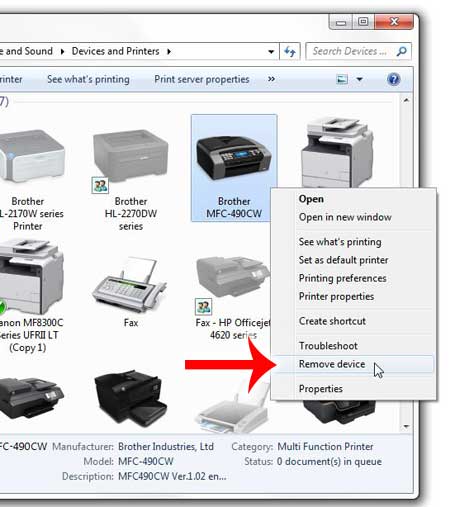The height and width of the screenshot is (507, 450).
Task: Click the scrollbar down arrow
Action: pos(406,426)
